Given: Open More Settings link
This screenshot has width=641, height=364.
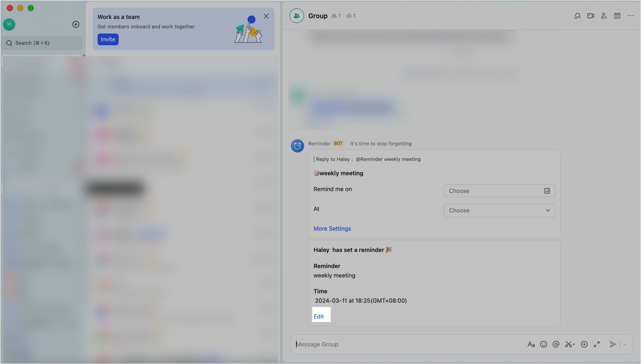Looking at the screenshot, I should pos(332,229).
